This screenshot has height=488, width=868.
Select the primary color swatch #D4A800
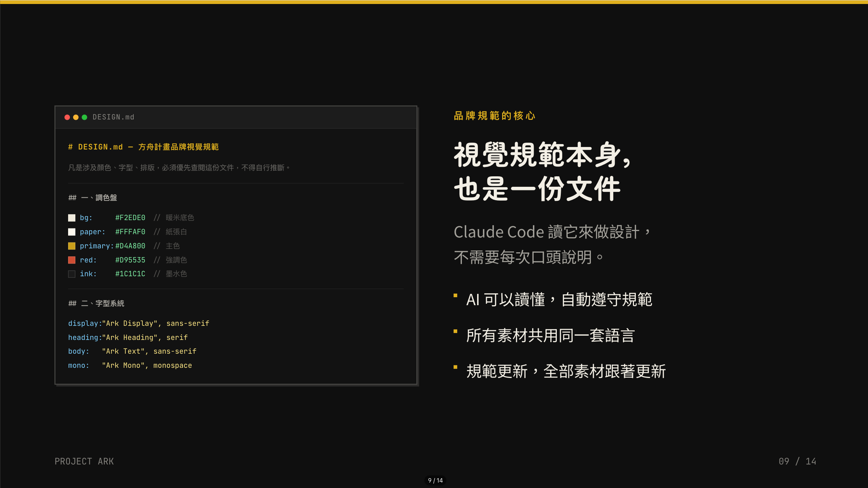72,246
